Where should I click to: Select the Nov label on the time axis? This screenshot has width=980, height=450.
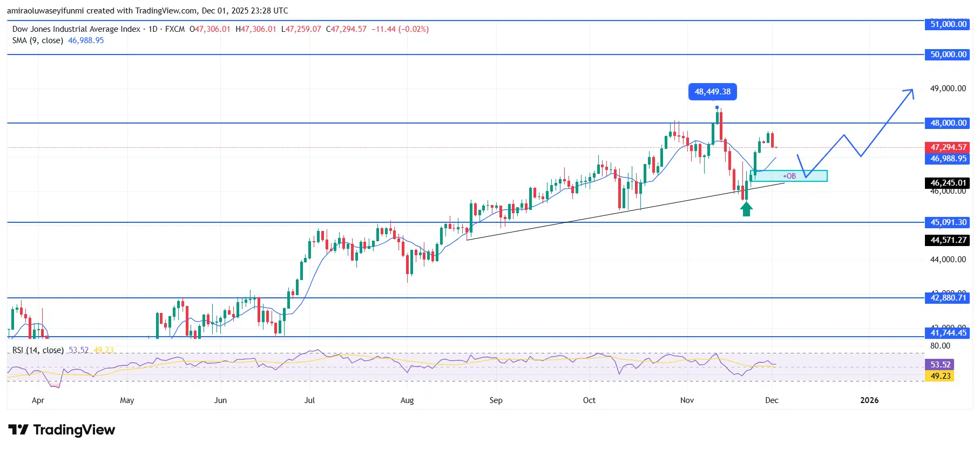(687, 400)
